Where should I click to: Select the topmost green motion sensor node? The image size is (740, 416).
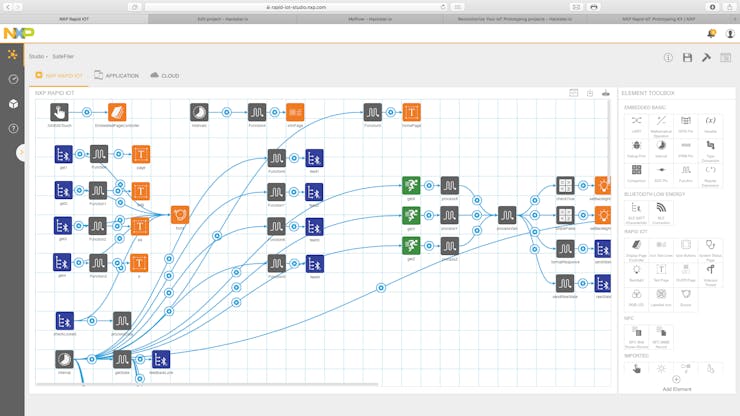coord(411,186)
